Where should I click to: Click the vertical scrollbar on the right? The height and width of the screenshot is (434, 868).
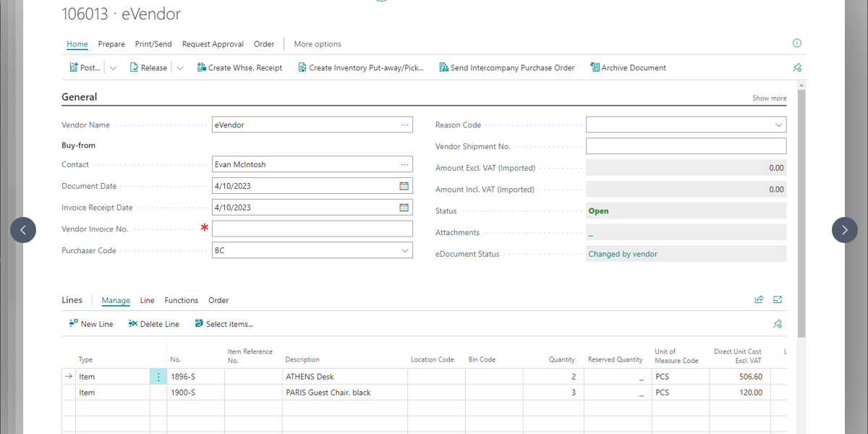click(x=801, y=210)
